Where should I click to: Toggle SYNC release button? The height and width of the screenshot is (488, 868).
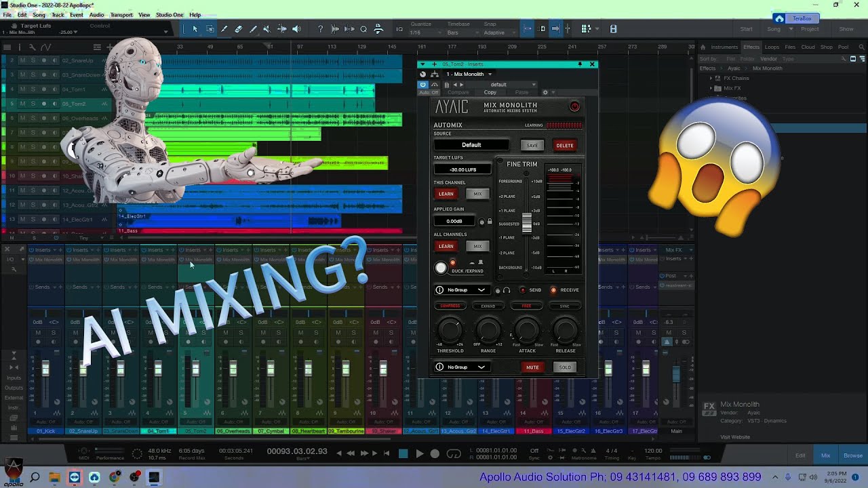(564, 306)
